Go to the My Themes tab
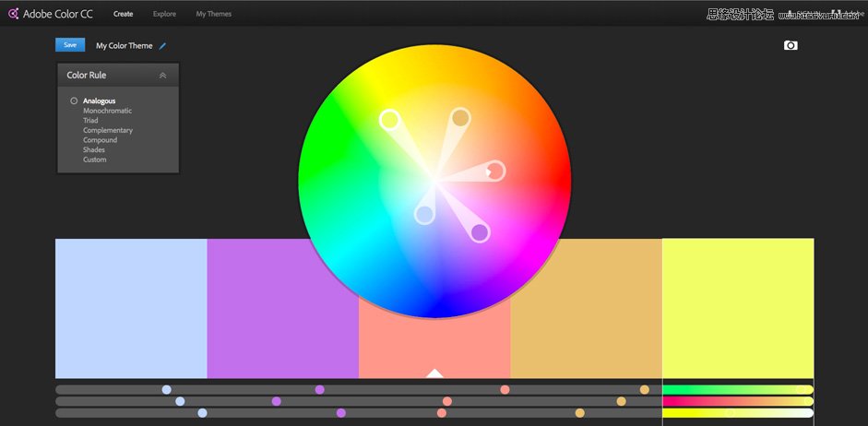 pos(214,14)
